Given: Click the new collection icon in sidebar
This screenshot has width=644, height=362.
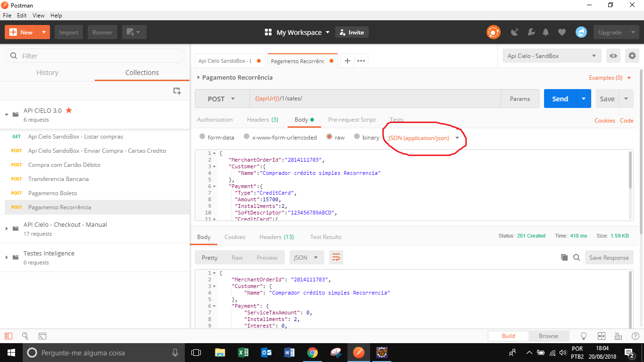Looking at the screenshot, I should point(177,91).
